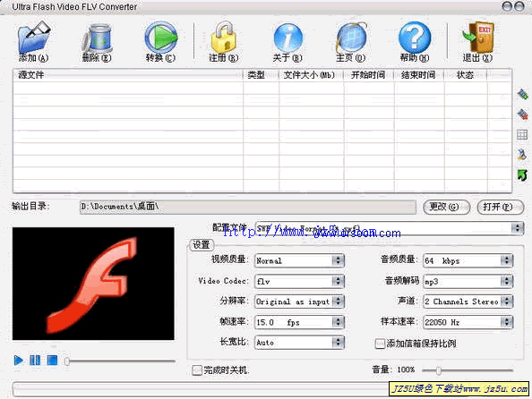This screenshot has width=532, height=399.
Task: Click the Add (添加) folder icon
Action: coord(34,38)
